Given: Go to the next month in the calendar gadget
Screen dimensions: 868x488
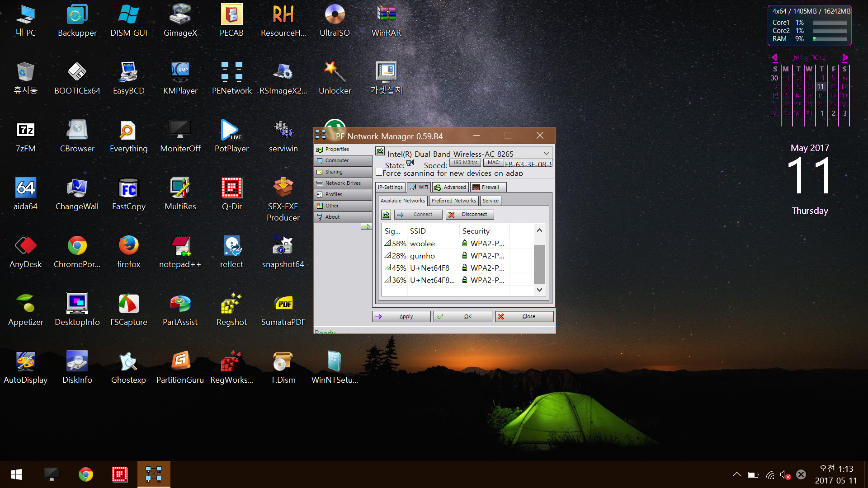Looking at the screenshot, I should 845,57.
